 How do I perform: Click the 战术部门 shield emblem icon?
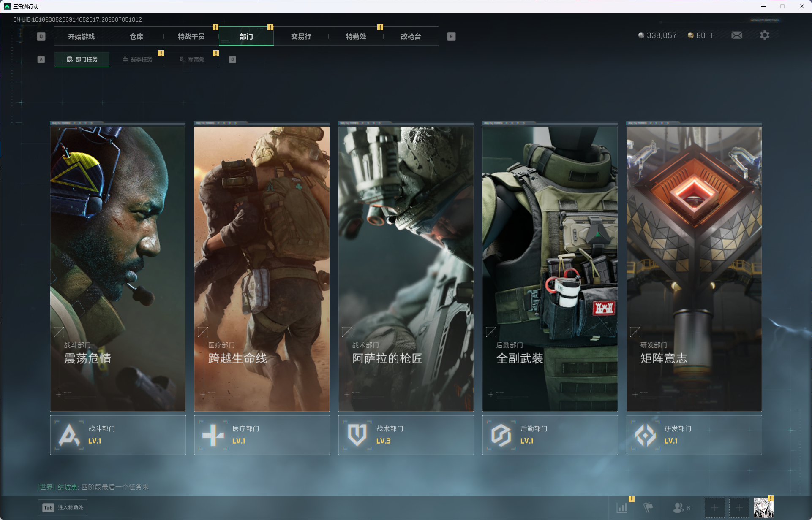pyautogui.click(x=357, y=435)
